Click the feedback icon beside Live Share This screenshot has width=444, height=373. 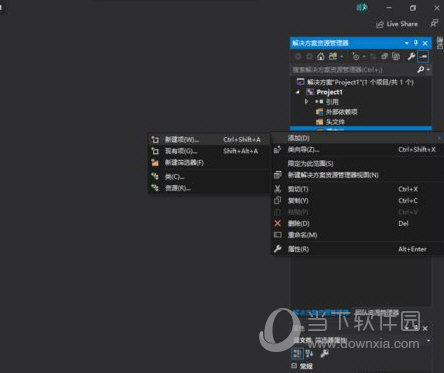click(434, 23)
